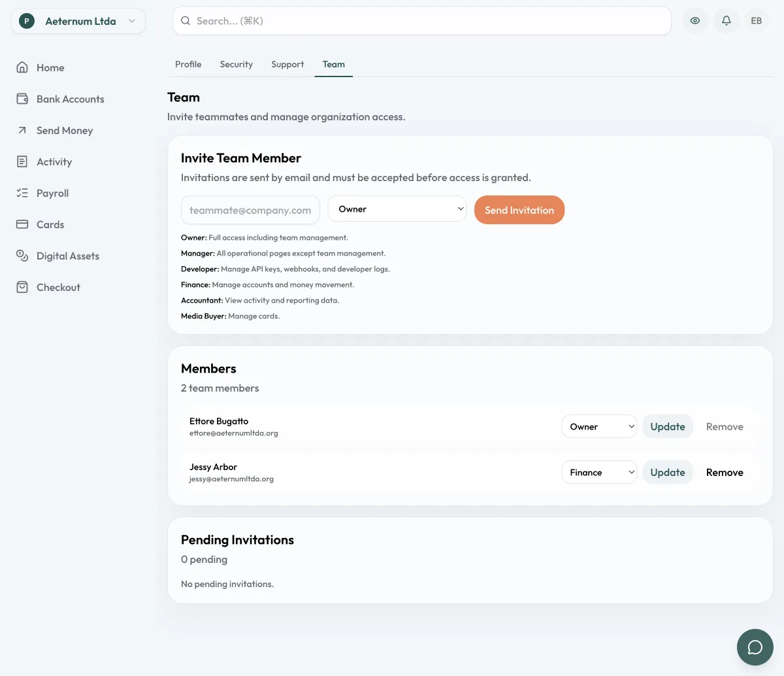
Task: Click the Bank Accounts wallet icon
Action: tap(22, 99)
